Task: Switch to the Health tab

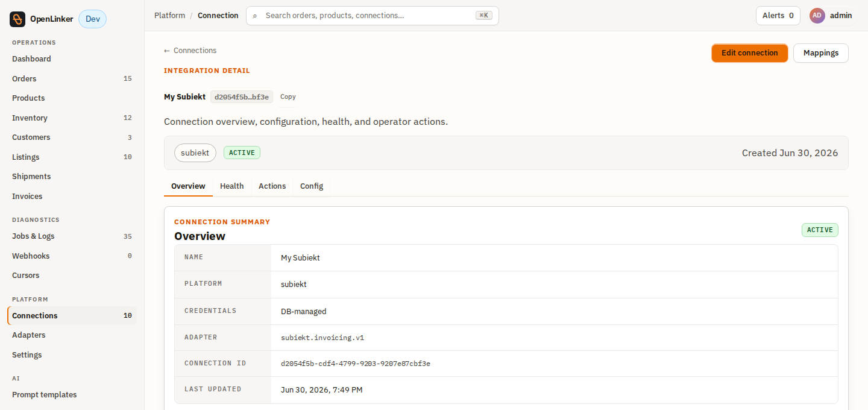Action: coord(231,186)
